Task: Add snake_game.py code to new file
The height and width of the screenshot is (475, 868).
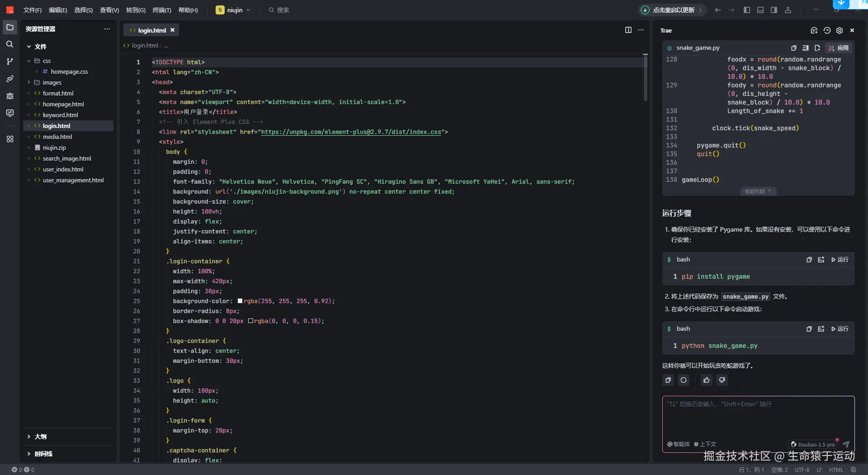Action: click(x=817, y=48)
